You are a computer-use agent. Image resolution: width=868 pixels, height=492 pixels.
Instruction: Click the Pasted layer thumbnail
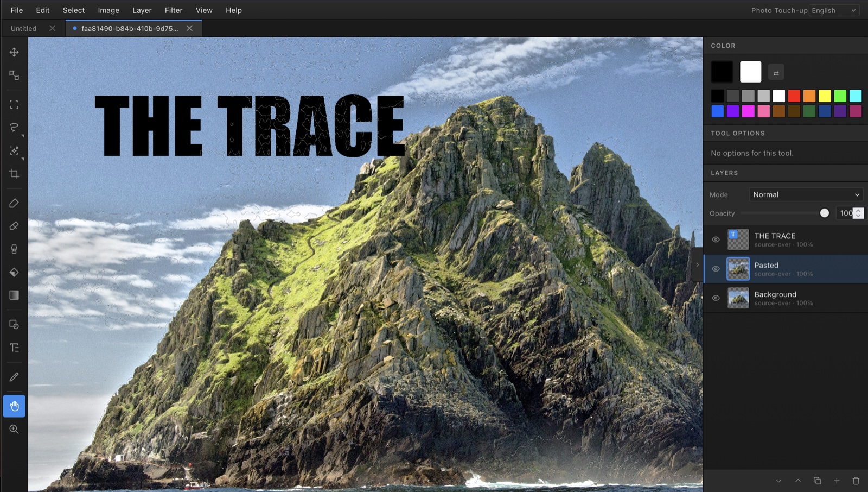738,269
